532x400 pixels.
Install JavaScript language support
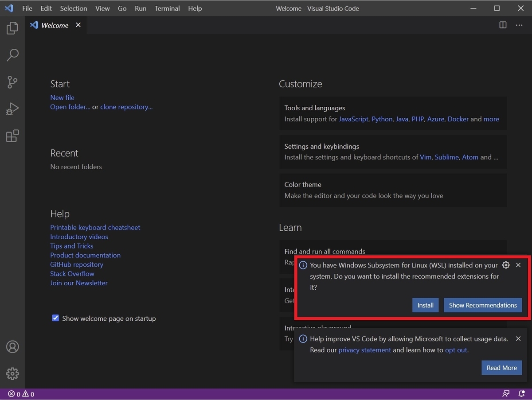[353, 119]
